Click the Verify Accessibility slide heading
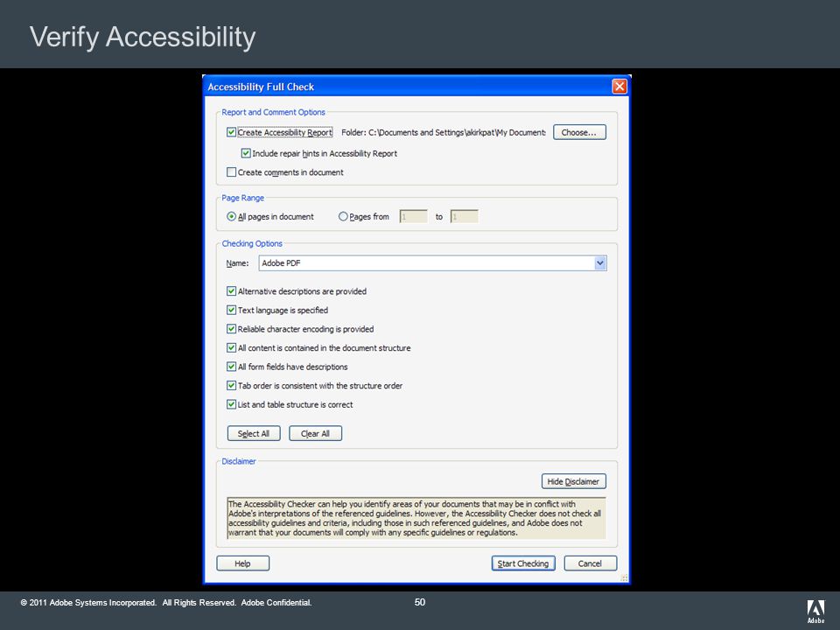This screenshot has width=840, height=630. click(x=143, y=37)
